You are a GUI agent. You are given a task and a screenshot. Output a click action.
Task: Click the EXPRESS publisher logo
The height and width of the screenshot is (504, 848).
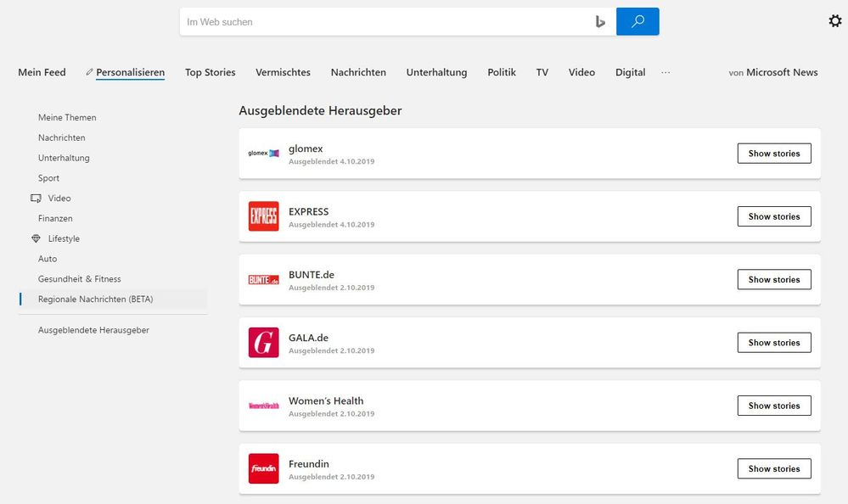click(x=263, y=216)
